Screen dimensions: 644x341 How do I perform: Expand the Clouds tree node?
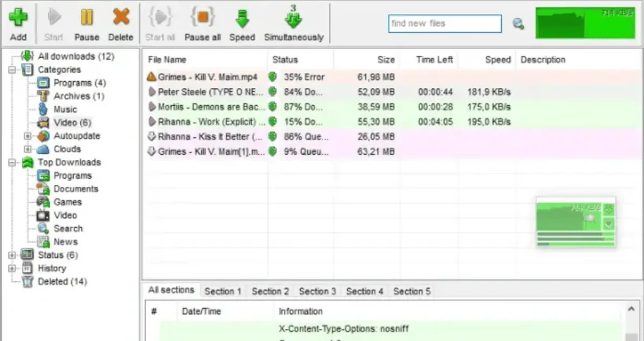pyautogui.click(x=28, y=149)
